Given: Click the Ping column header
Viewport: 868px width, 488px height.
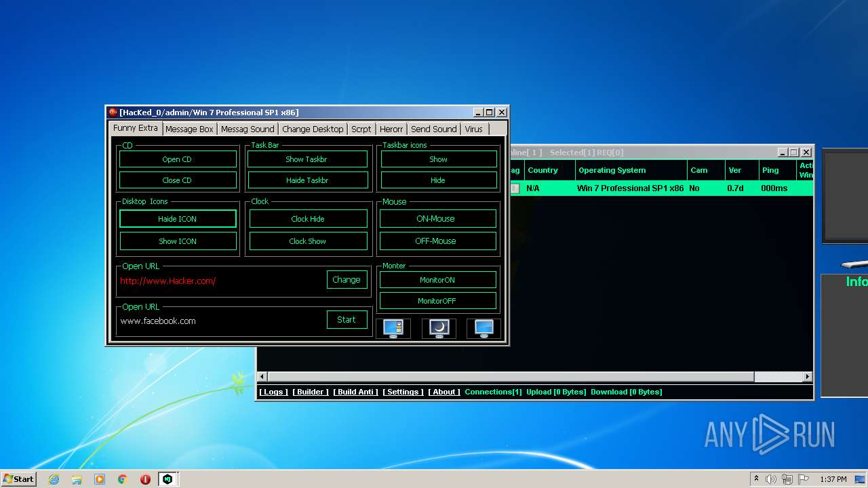Looking at the screenshot, I should pyautogui.click(x=777, y=170).
